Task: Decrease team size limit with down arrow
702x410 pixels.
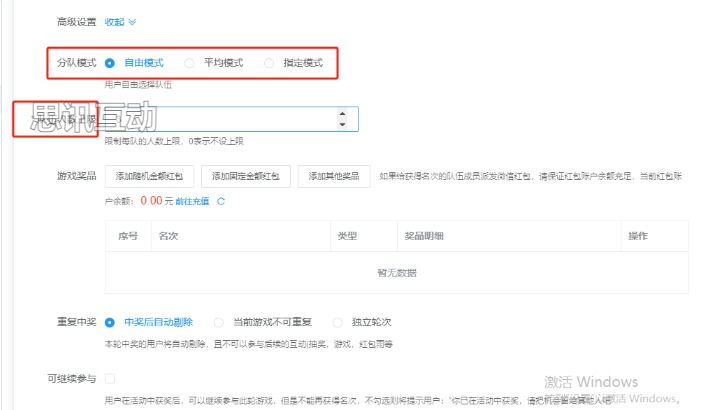Action: [x=342, y=124]
